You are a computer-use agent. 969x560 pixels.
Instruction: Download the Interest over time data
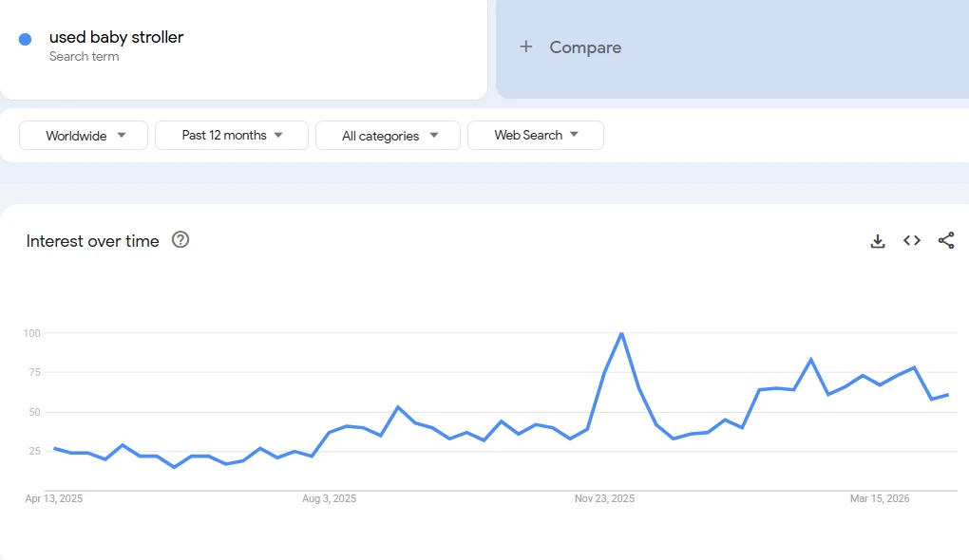pyautogui.click(x=878, y=241)
